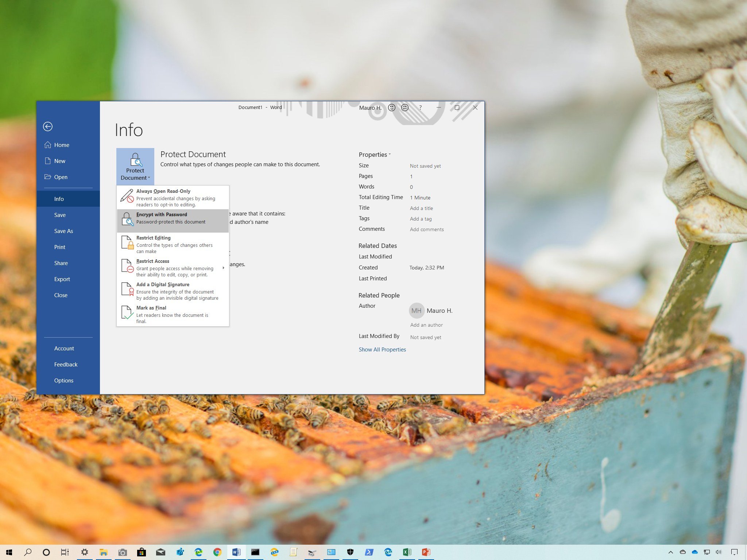Click Add an author link
The image size is (747, 560).
(426, 324)
